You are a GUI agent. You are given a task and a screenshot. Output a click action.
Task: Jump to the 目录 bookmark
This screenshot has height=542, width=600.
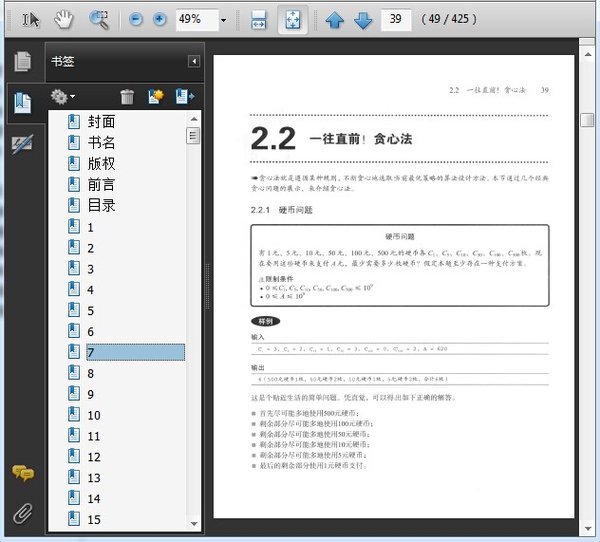click(101, 205)
